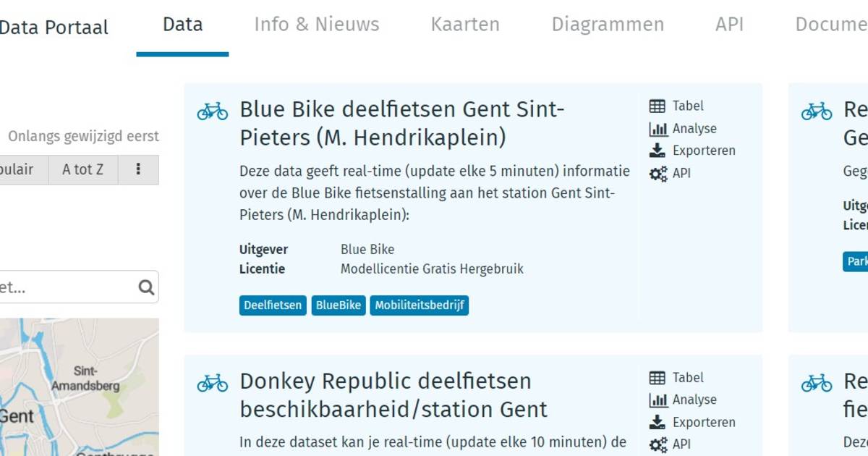The width and height of the screenshot is (868, 456).
Task: Open the three-dot sort options menu
Action: point(139,169)
